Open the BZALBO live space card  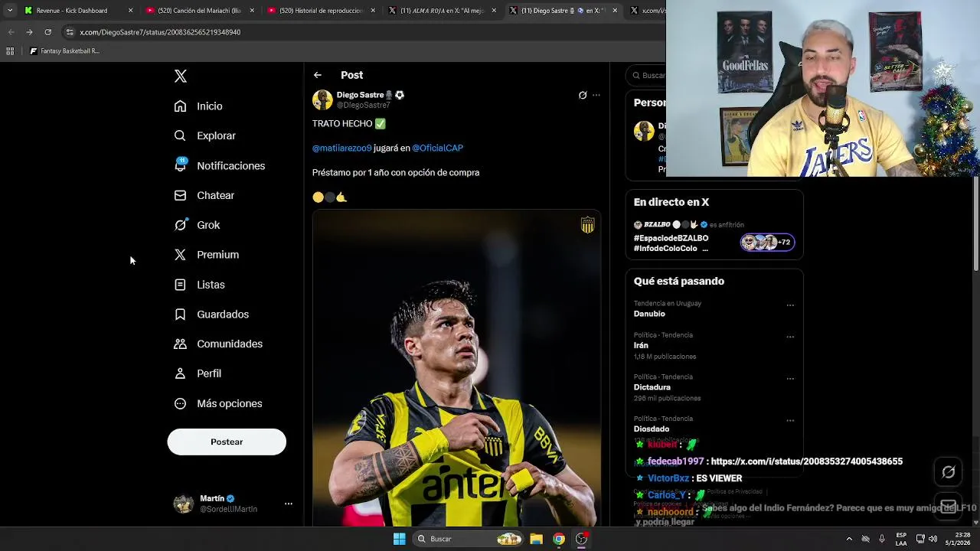pos(714,236)
